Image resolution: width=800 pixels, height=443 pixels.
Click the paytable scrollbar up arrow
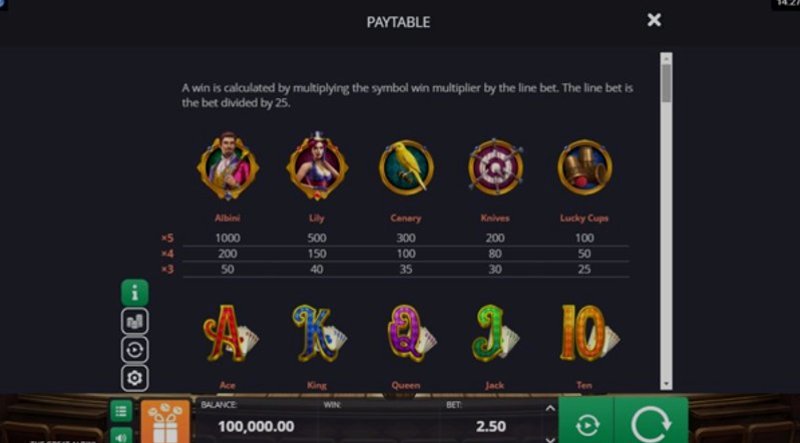666,58
